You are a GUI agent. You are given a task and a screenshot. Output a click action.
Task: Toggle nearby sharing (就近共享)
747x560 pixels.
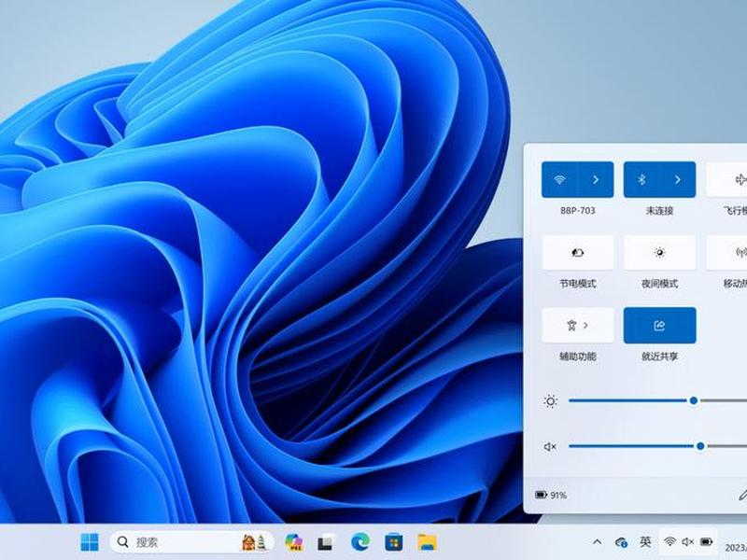[x=659, y=325]
